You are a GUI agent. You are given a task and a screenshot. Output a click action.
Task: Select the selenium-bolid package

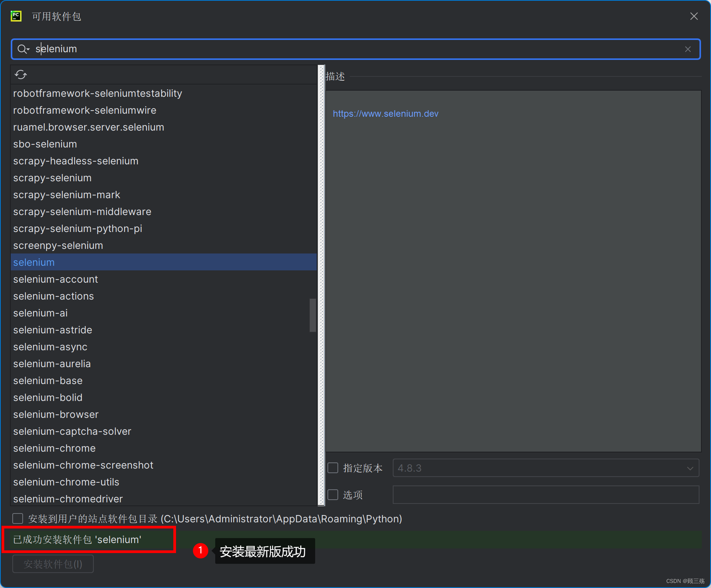164,398
